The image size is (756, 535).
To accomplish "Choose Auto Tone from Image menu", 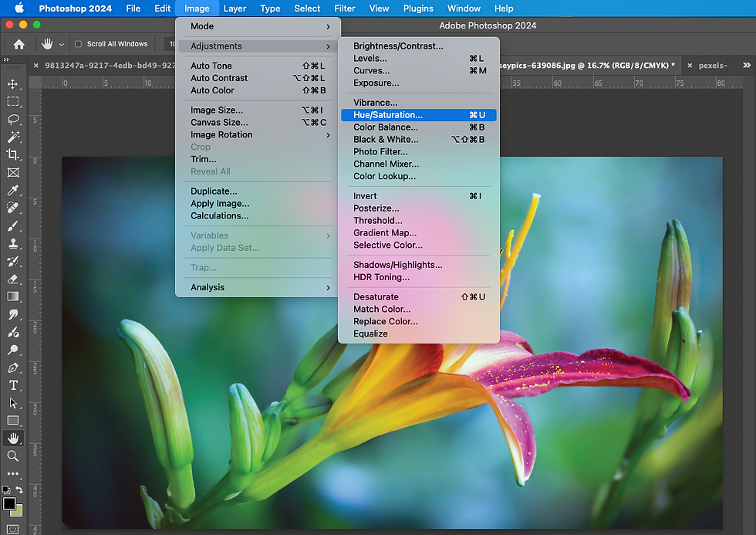I will [x=259, y=66].
